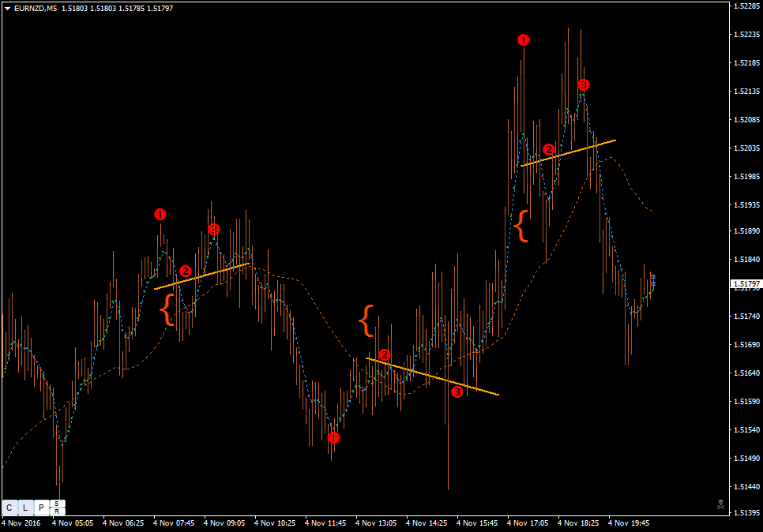Screen dimensions: 763x532
Task: Open the chart menu triangle beside EURNZD,M5
Action: point(7,8)
